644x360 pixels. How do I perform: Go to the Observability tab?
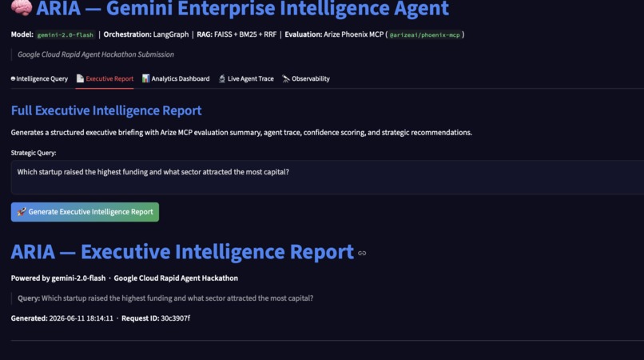point(306,78)
